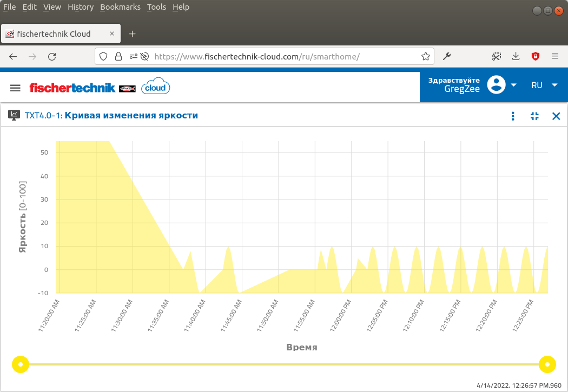The width and height of the screenshot is (568, 392).
Task: Expand the RU language dropdown
Action: pos(554,85)
